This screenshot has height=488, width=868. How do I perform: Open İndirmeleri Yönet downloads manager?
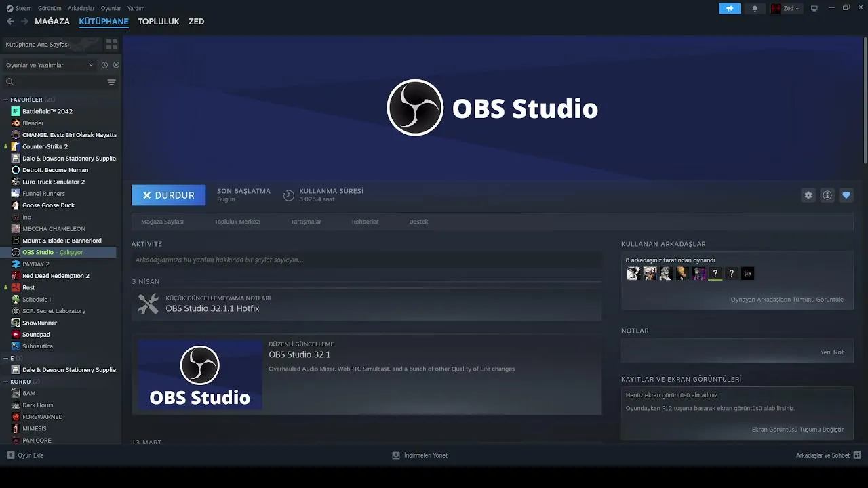click(x=420, y=455)
